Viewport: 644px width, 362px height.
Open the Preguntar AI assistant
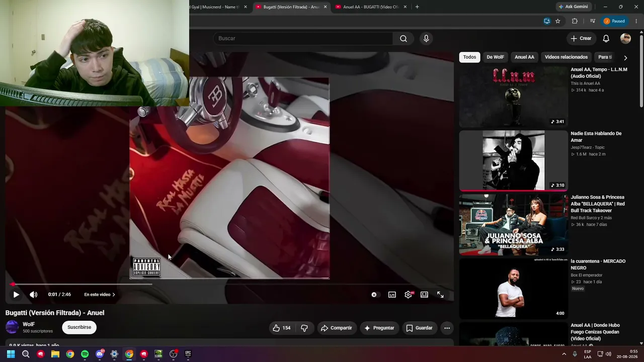[x=379, y=328]
